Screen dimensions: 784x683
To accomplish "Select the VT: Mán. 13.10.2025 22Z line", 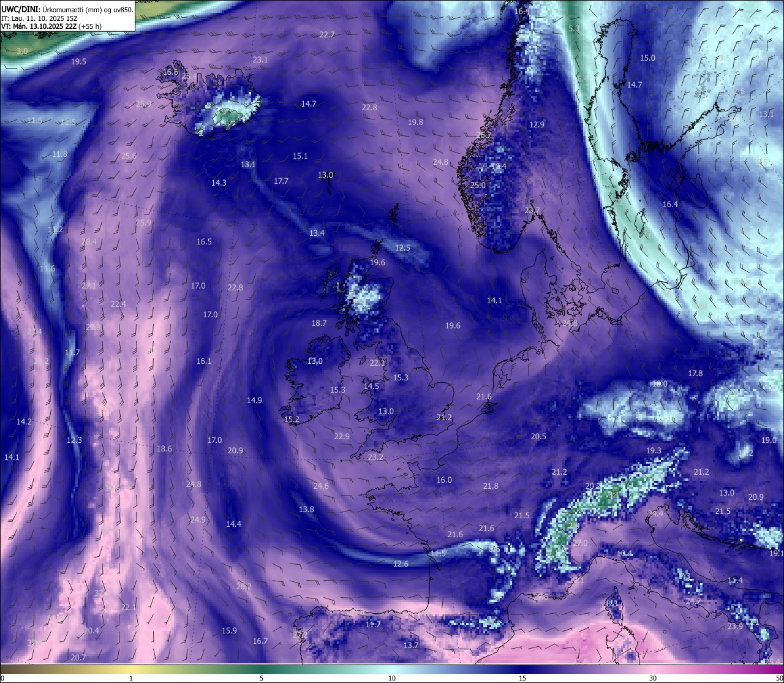I will tap(51, 26).
